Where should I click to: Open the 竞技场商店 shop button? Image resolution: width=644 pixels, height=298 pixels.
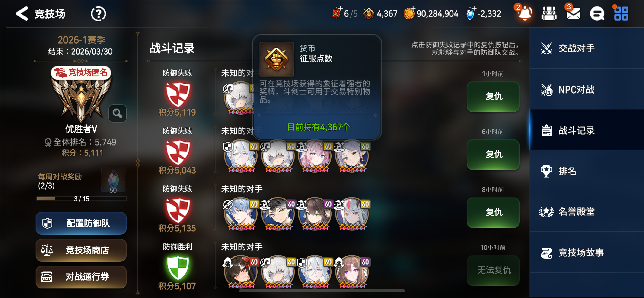81,250
